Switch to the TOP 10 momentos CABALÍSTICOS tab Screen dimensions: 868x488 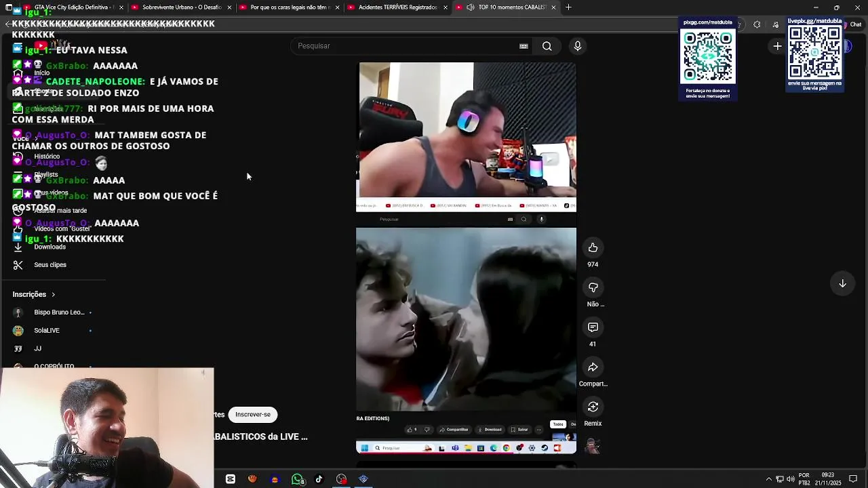coord(505,7)
